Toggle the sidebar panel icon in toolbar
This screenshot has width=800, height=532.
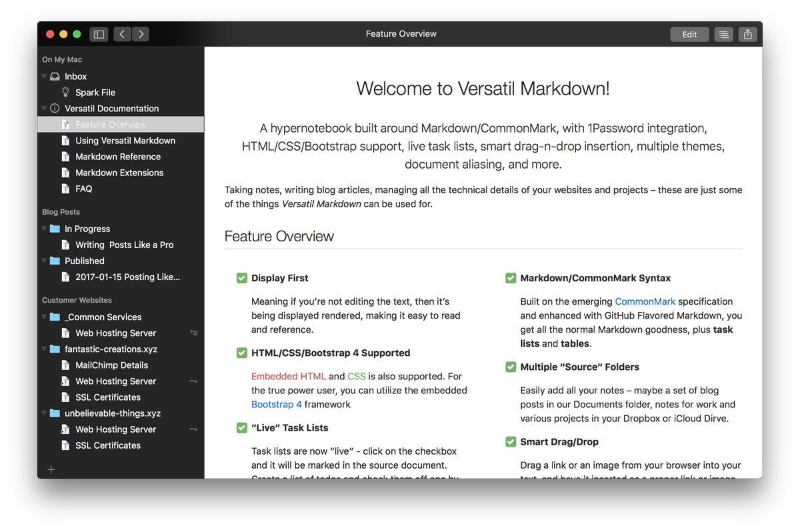(99, 34)
